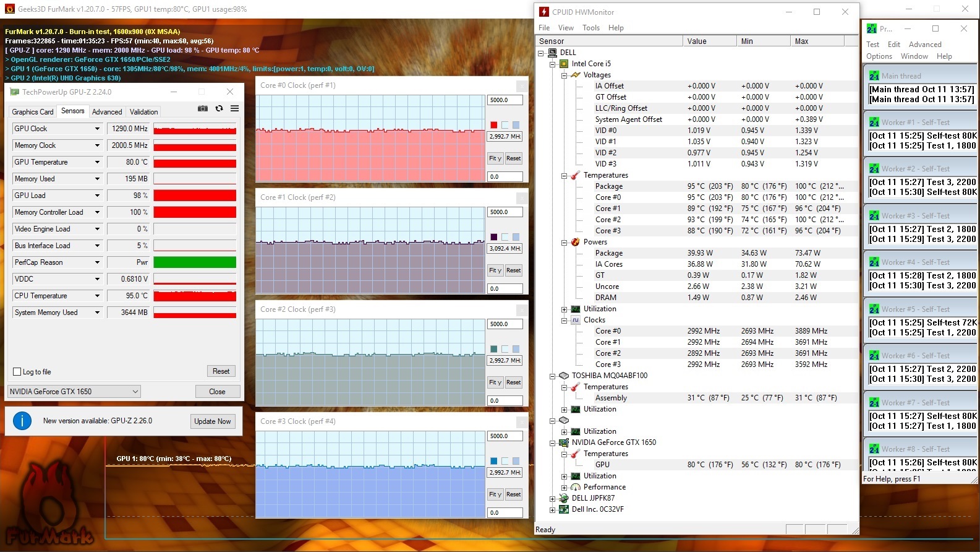
Task: Click the 5000.0 max field on Core #0 graph
Action: [x=505, y=100]
